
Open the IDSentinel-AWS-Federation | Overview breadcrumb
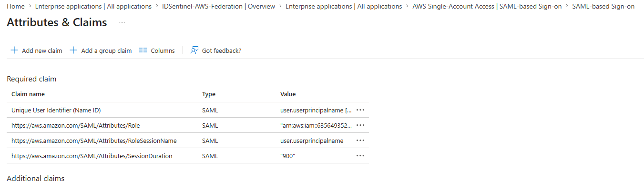219,7
